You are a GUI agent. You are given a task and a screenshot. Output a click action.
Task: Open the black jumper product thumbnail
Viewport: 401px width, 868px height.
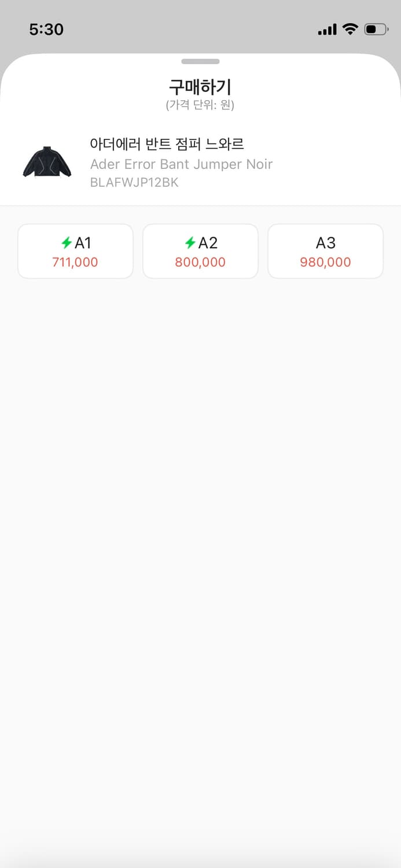coord(47,161)
